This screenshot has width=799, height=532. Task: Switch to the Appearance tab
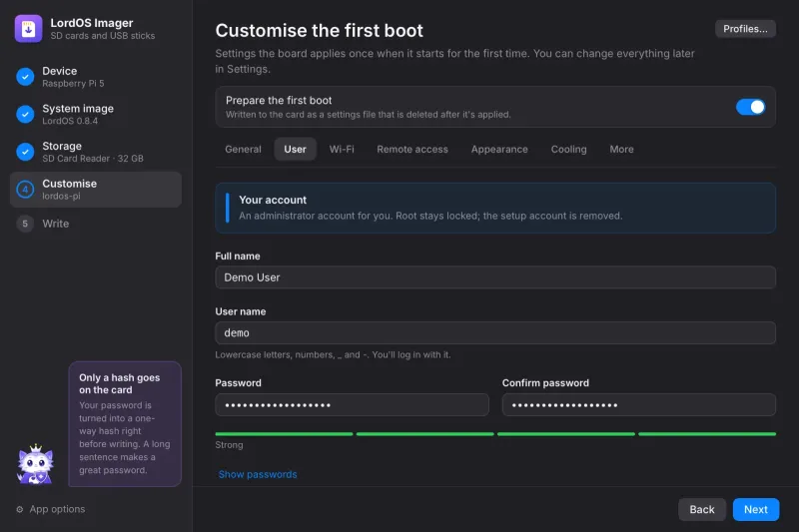point(499,149)
